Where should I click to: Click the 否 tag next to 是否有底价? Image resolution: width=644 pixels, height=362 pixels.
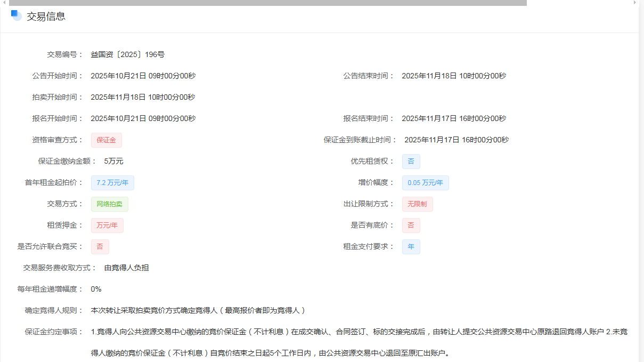coord(411,226)
